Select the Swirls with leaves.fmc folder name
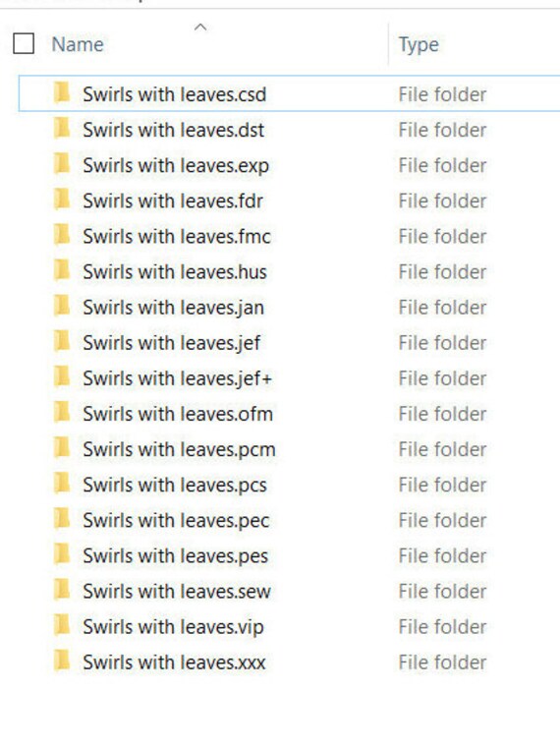Screen dimensions: 560x748 click(177, 236)
